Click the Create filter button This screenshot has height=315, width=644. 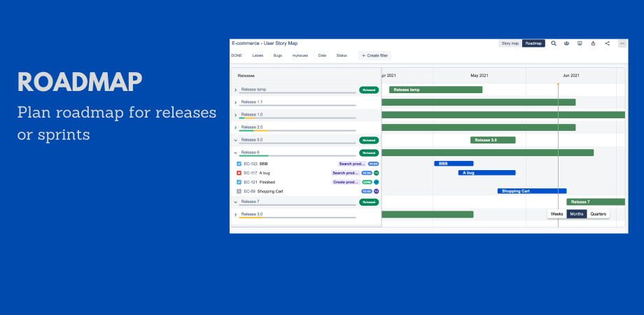pos(374,55)
